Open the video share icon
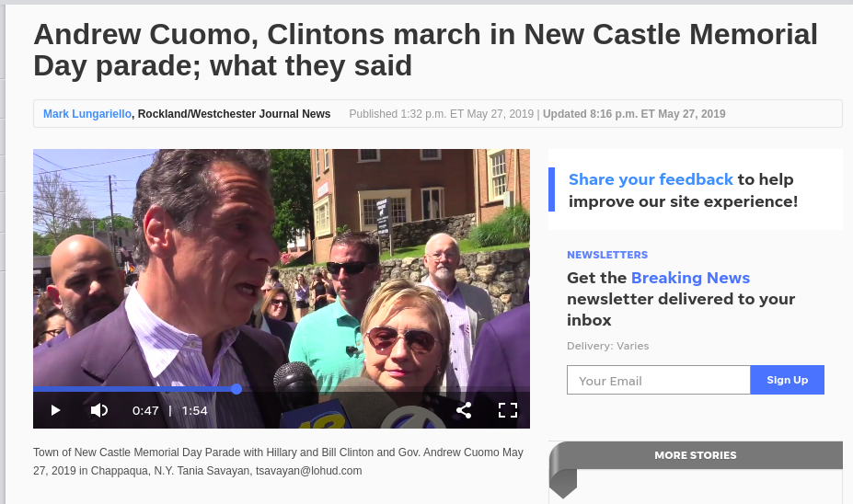 (x=464, y=410)
